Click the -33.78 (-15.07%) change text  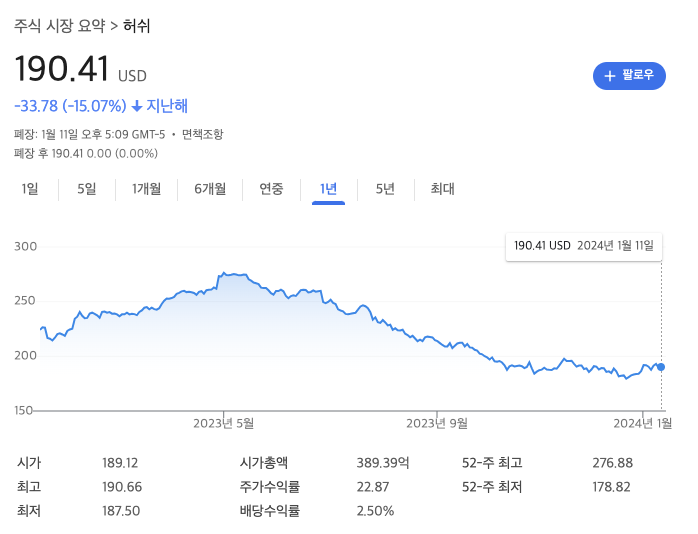(x=70, y=106)
